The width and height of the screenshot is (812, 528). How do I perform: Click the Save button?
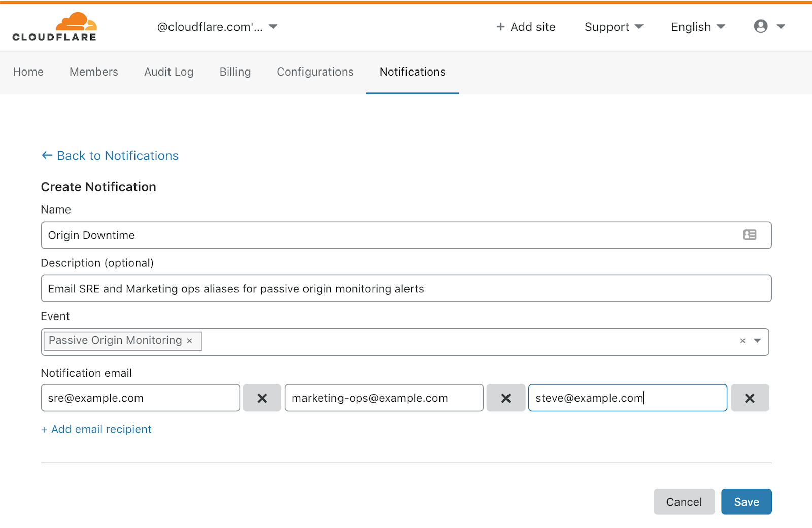[747, 502]
